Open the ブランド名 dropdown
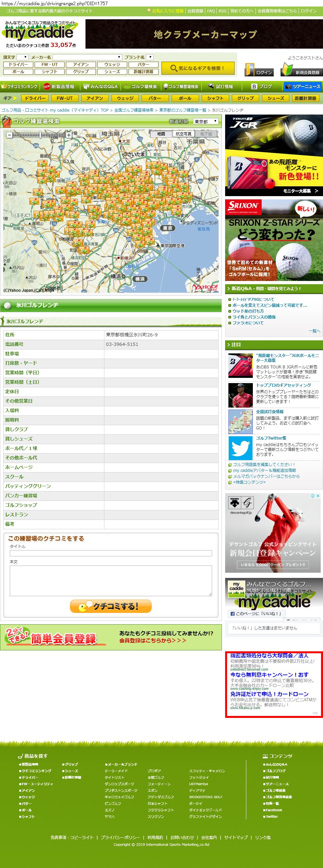This screenshot has height=868, width=323. (x=150, y=57)
